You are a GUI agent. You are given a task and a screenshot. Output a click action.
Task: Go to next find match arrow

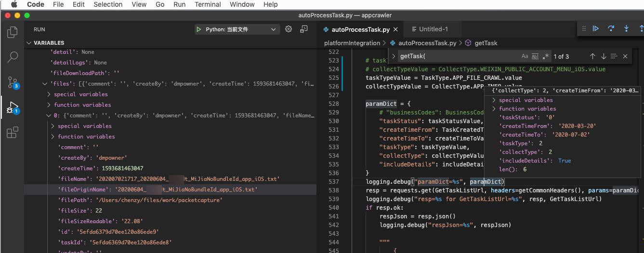pos(604,56)
